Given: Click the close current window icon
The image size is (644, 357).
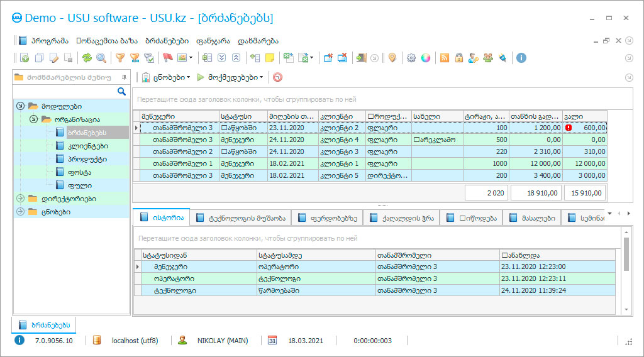Looking at the screenshot, I should 328,58.
